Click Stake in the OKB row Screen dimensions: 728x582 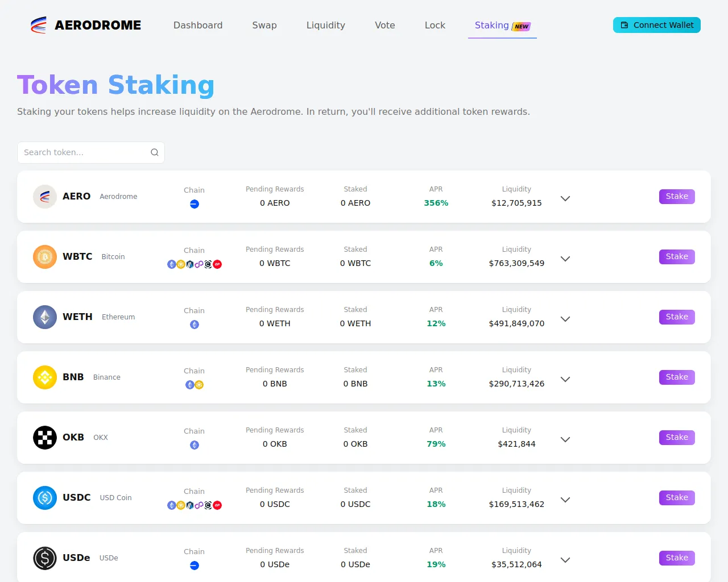click(x=677, y=438)
